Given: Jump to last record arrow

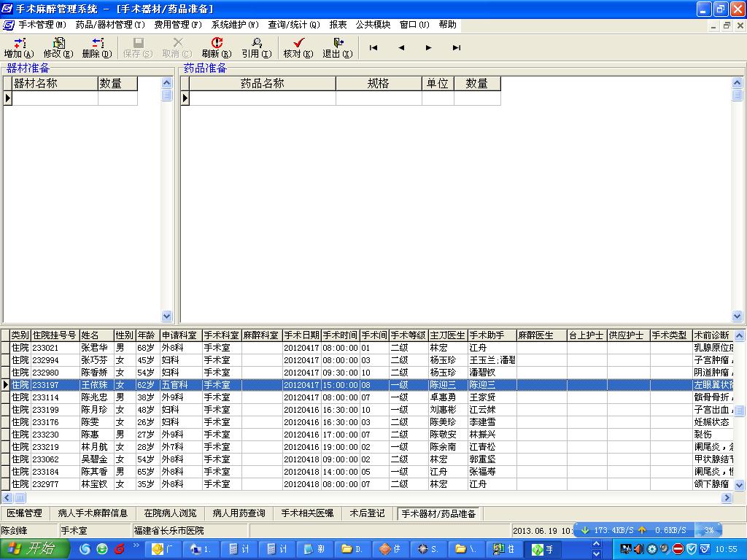Looking at the screenshot, I should coord(457,47).
